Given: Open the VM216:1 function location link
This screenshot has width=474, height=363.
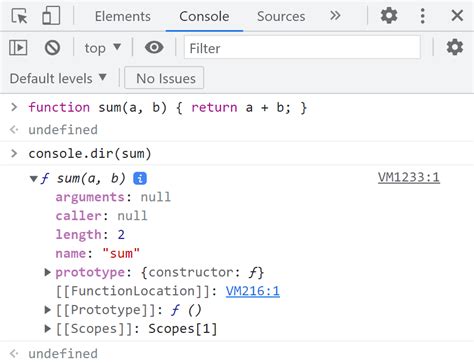Looking at the screenshot, I should pos(253,291).
